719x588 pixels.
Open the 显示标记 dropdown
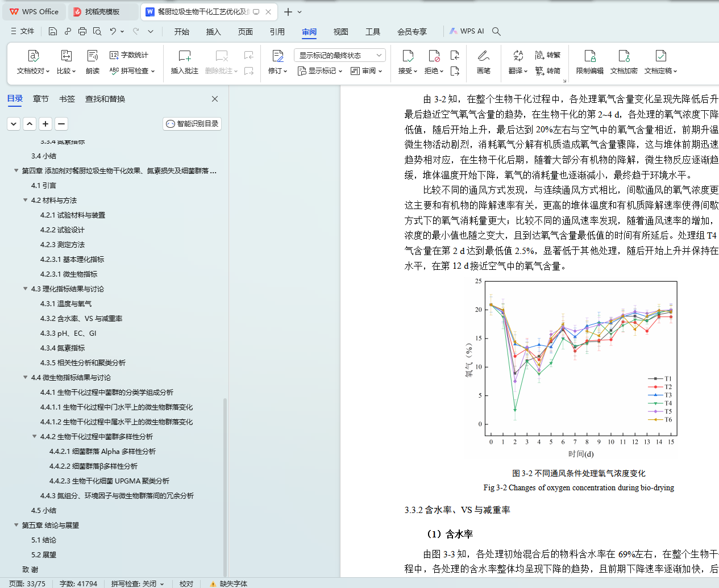click(x=320, y=71)
